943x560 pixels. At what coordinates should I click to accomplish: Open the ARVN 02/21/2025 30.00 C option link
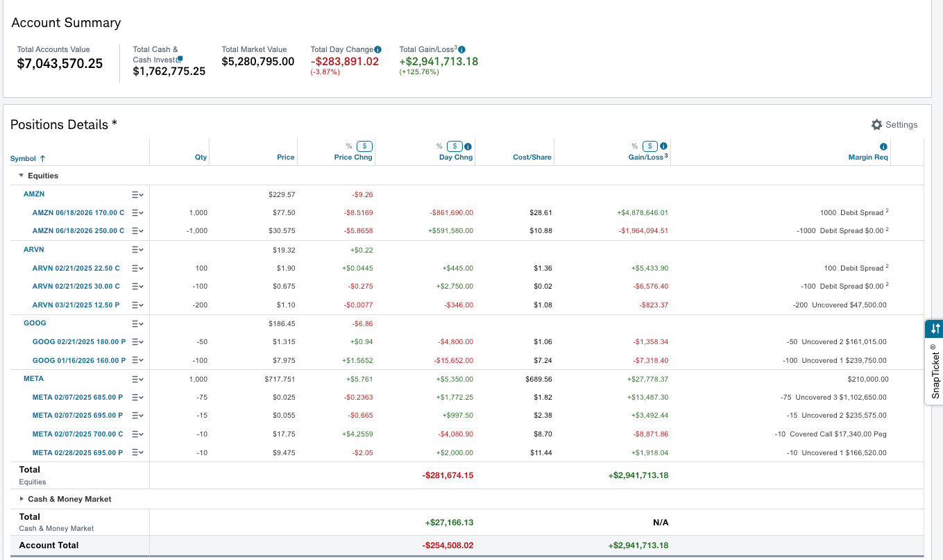click(x=76, y=287)
